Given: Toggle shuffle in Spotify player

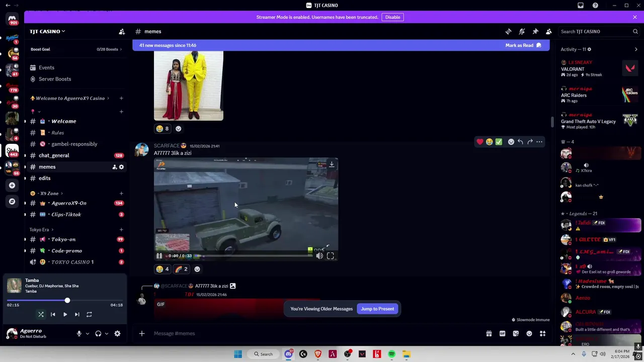Looking at the screenshot, I should (x=41, y=314).
